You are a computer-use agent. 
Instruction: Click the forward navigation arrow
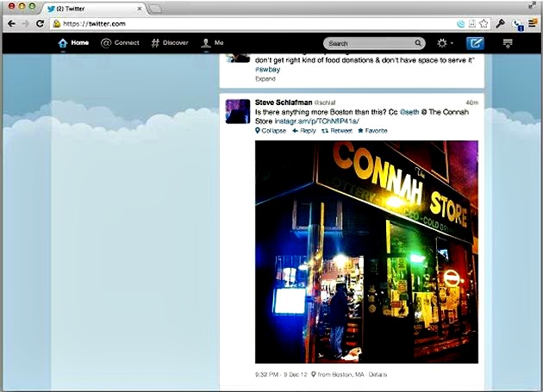[25, 23]
